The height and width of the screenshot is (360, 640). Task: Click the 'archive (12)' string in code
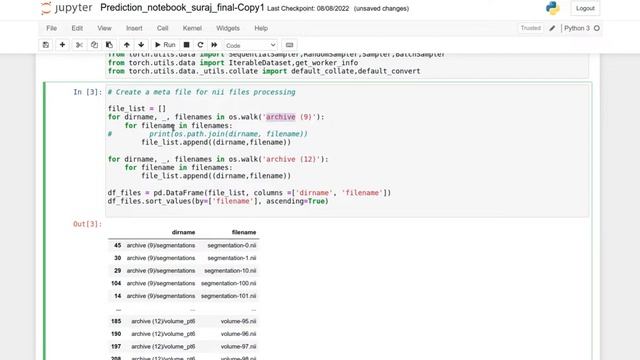click(x=291, y=159)
